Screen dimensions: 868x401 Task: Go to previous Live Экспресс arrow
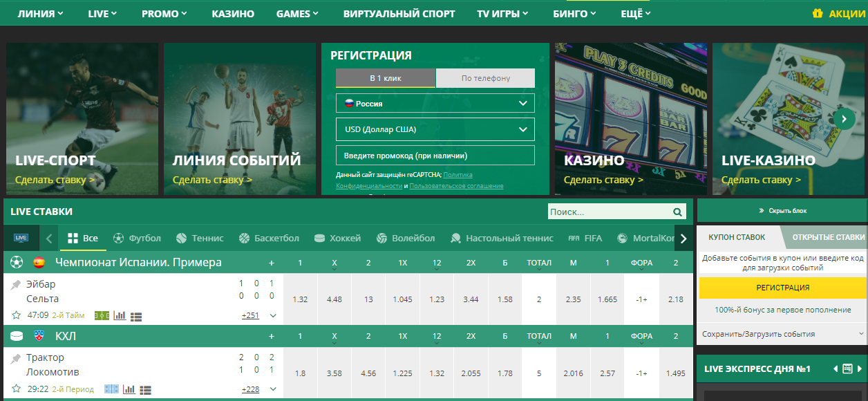click(x=836, y=369)
